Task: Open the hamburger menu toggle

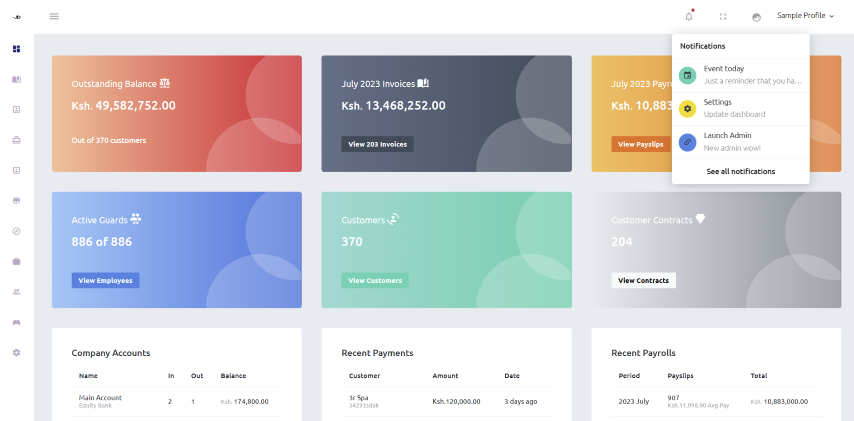Action: tap(54, 16)
